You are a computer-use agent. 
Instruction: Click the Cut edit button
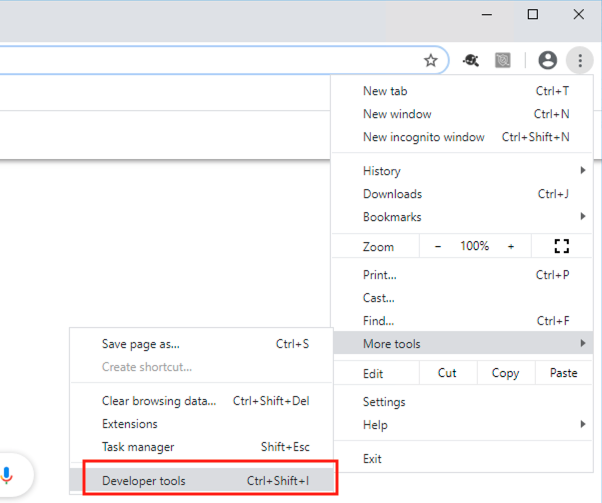pos(448,373)
